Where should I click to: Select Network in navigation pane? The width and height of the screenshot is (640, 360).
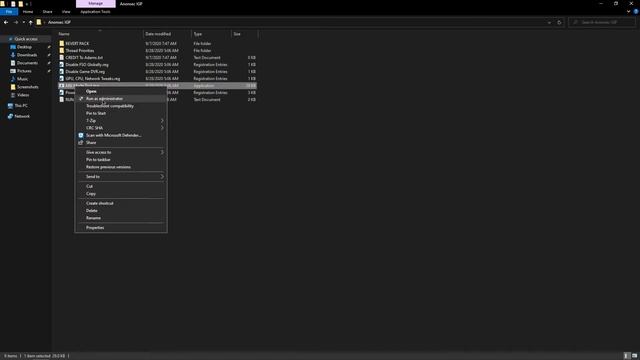pos(22,116)
